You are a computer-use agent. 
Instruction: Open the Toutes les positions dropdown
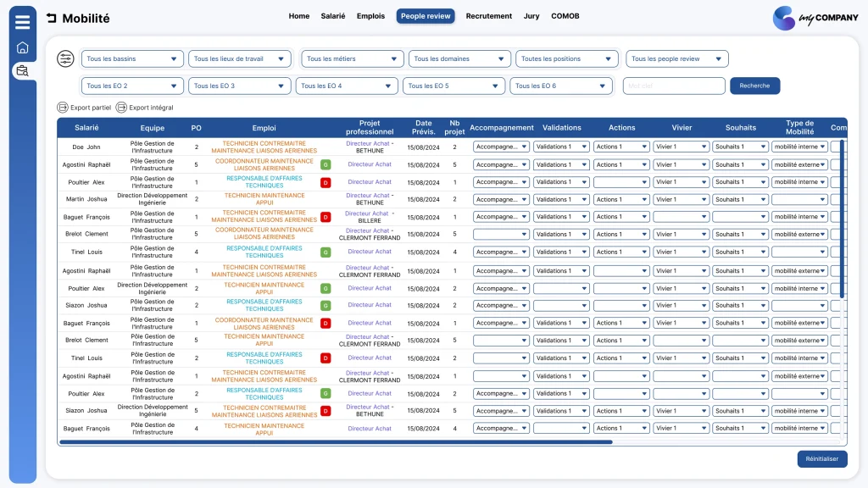point(567,58)
